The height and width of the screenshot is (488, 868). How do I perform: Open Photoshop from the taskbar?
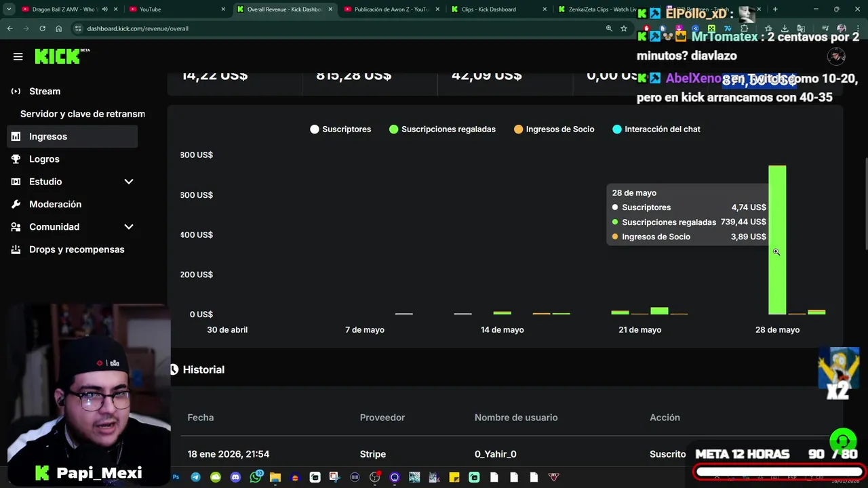coord(176,477)
